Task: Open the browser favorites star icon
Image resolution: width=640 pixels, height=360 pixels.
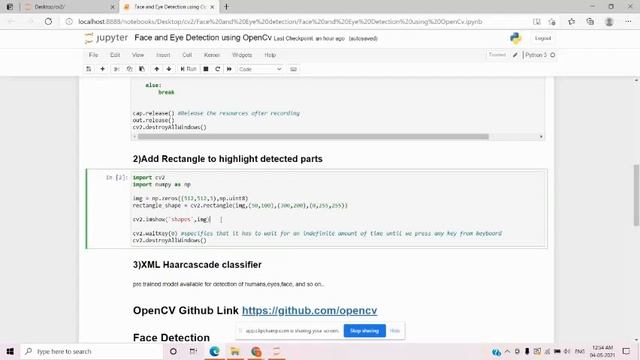Action: coord(571,22)
